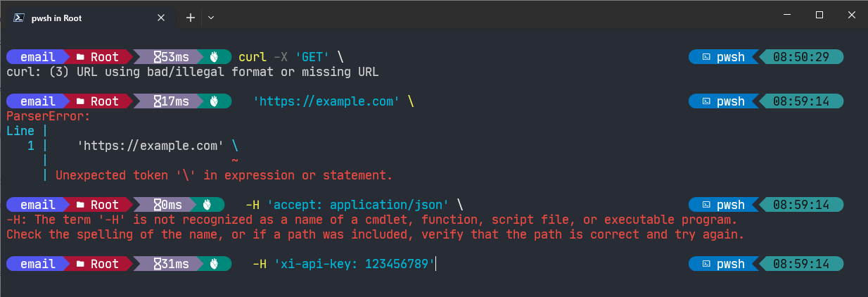Click the hourglass icon showing 31ms
This screenshot has width=868, height=297.
(158, 265)
